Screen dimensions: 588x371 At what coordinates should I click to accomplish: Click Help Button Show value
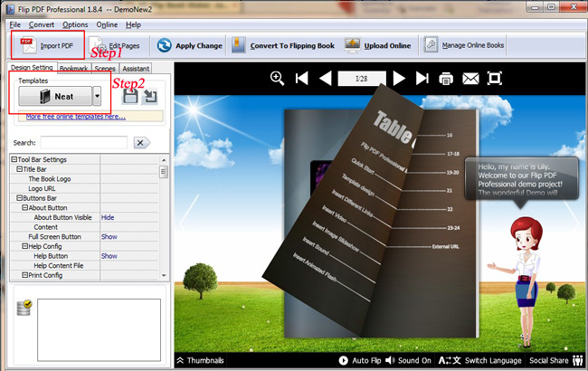coord(109,256)
